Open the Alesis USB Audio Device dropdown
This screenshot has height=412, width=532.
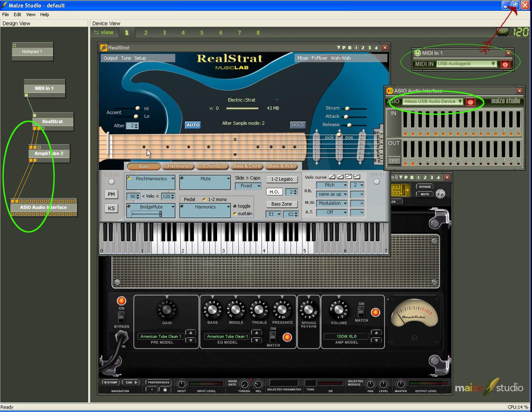[433, 102]
